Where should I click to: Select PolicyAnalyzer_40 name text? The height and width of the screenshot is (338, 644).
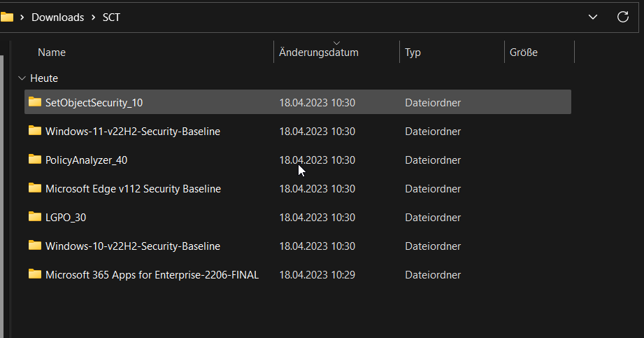tap(86, 160)
